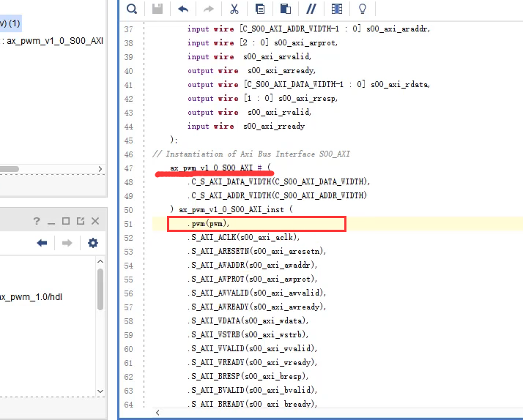The height and width of the screenshot is (420, 523).
Task: Cut selection with the scissors icon
Action: pyautogui.click(x=234, y=9)
